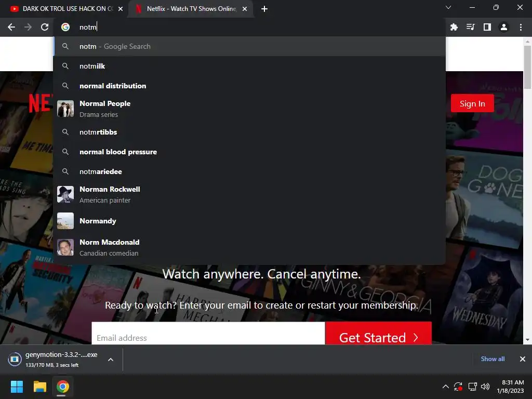Click the genymotion download file icon

click(15, 360)
